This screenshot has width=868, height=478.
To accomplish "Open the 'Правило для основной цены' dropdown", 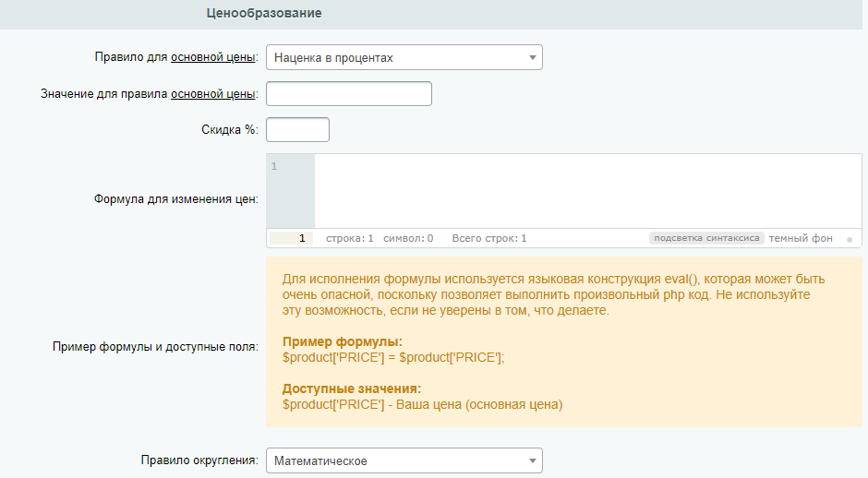I will click(404, 57).
